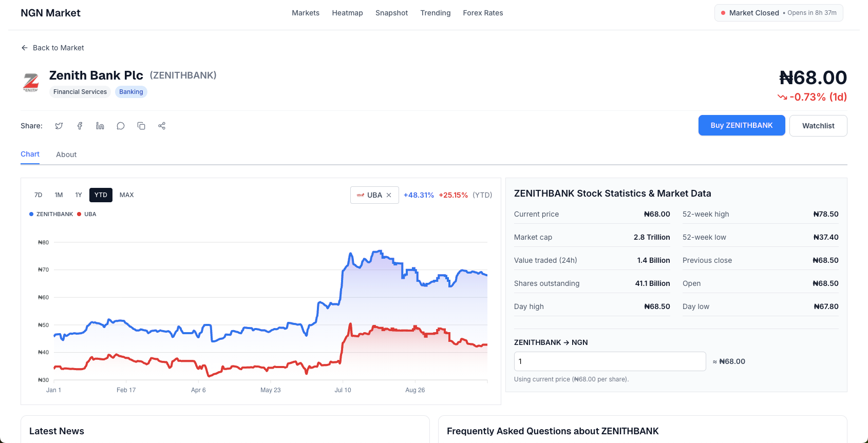
Task: Open Forex Rates from the navigation
Action: [483, 13]
